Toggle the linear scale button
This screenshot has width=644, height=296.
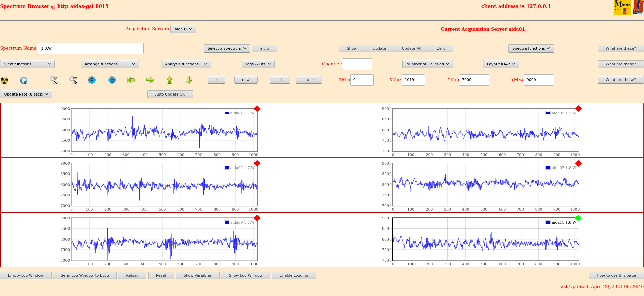coord(308,80)
